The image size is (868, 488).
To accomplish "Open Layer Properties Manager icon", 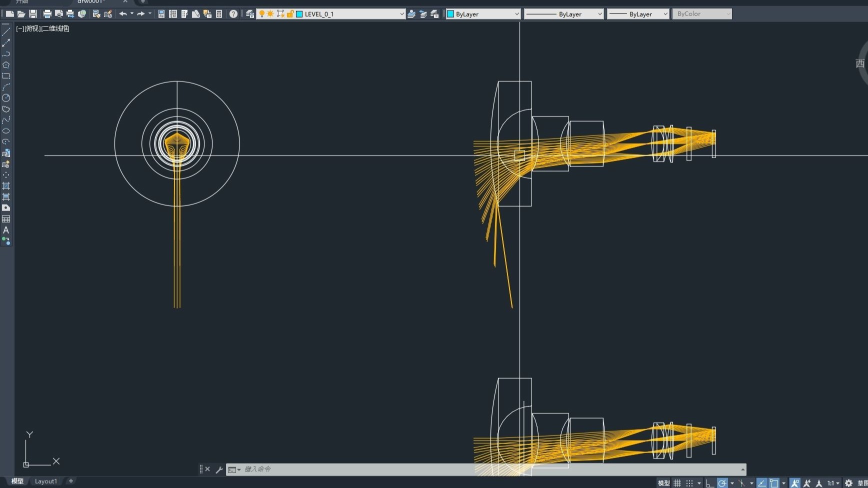I will click(250, 14).
